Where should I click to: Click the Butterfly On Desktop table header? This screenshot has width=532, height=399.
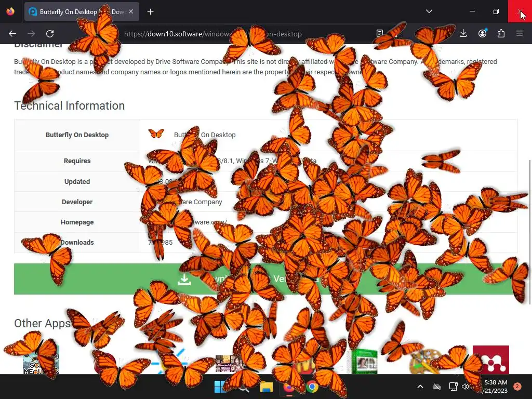point(77,135)
